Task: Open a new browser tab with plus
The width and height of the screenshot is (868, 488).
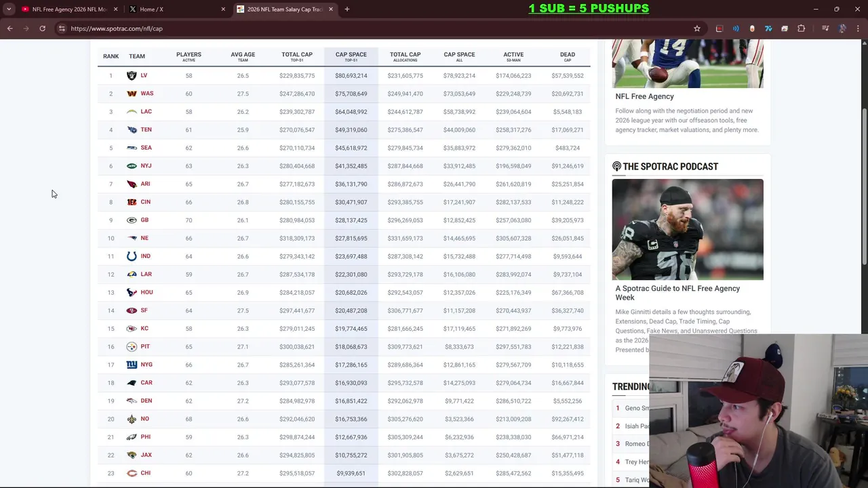Action: [x=347, y=9]
